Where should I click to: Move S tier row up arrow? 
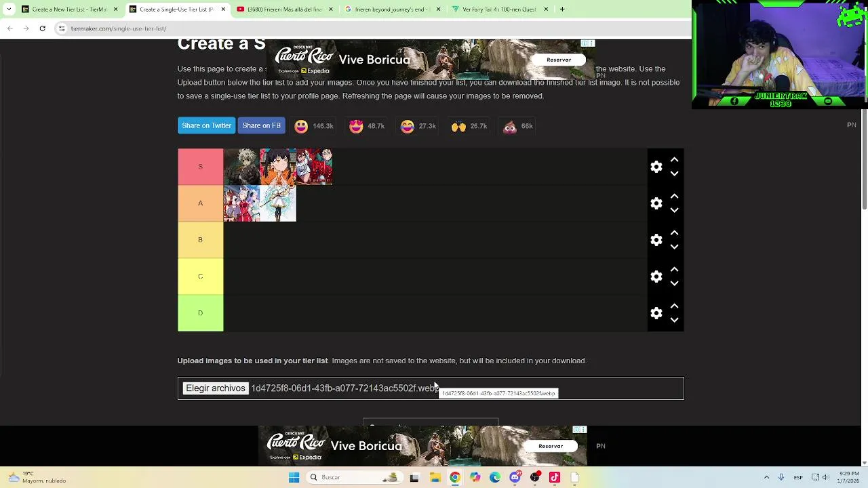(674, 160)
